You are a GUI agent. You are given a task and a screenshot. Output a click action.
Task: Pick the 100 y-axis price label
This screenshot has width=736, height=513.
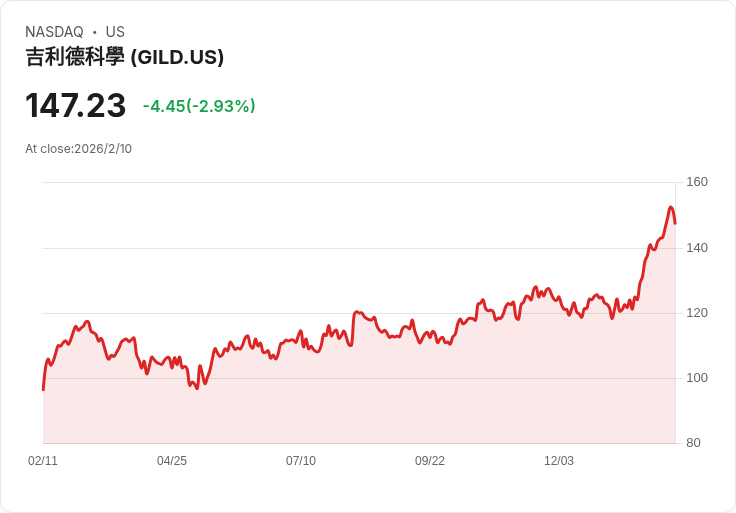(697, 378)
